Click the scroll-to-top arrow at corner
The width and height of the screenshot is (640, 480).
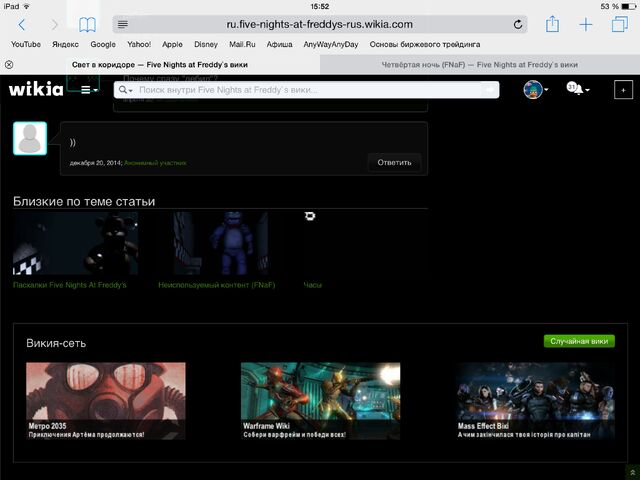click(632, 473)
